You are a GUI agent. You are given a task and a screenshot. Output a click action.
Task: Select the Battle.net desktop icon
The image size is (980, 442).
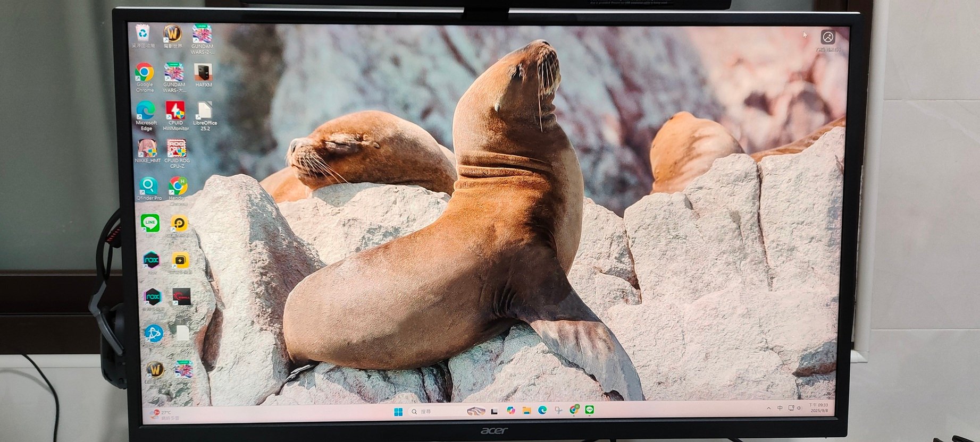pos(154,336)
